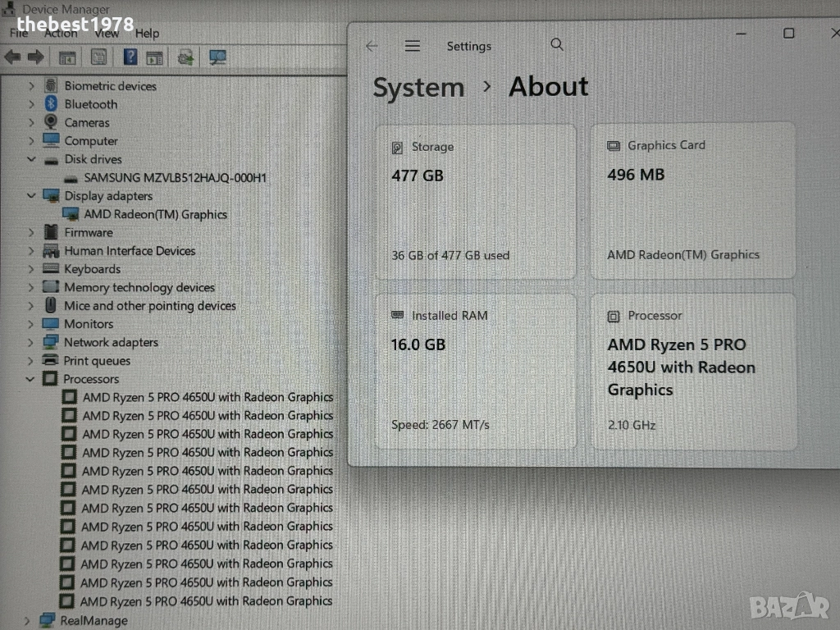Click the Storage 477 GB card
Screen dimensions: 840x630
point(476,201)
